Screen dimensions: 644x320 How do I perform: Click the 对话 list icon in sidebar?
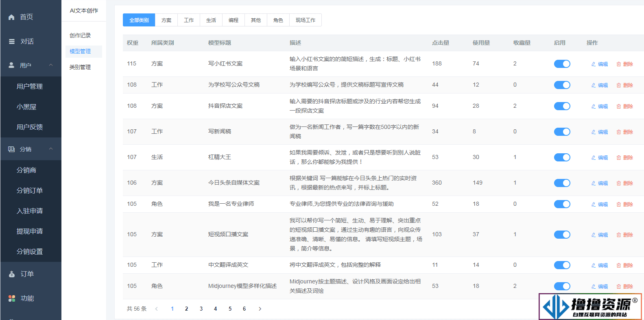pos(12,41)
